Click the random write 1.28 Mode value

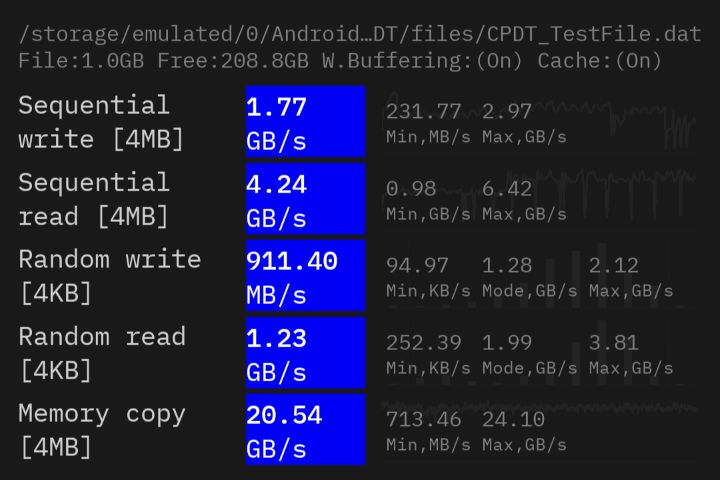[507, 265]
